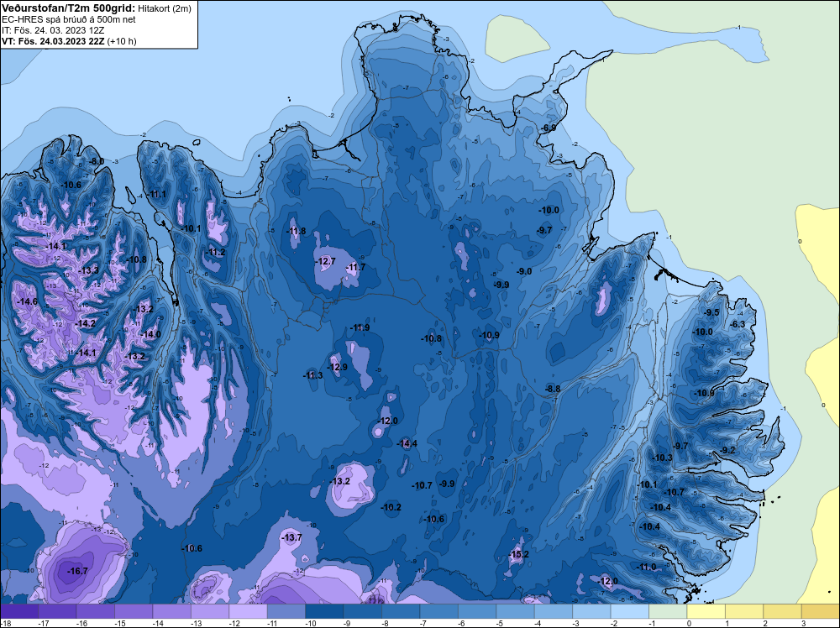This screenshot has height=628, width=840.
Task: Click the -6.3 temperature label
Action: (738, 324)
